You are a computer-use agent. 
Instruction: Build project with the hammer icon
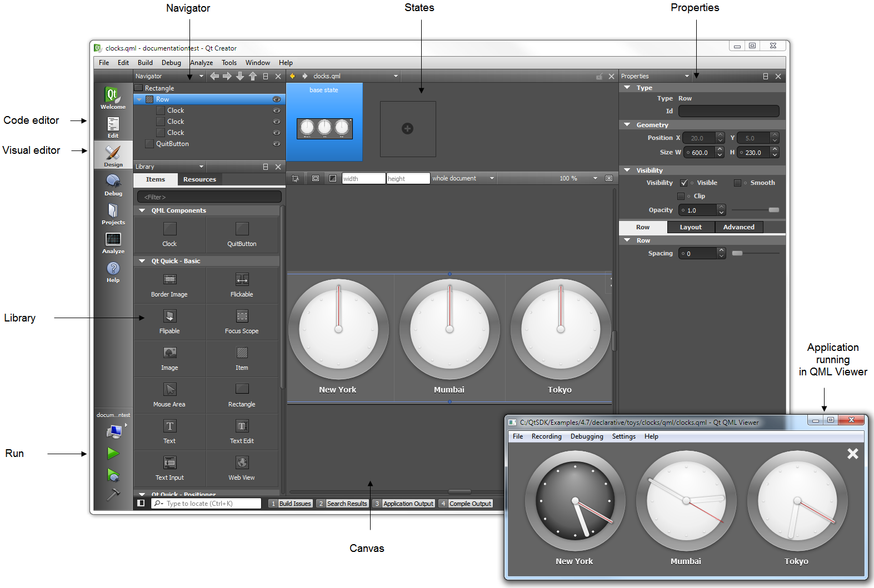tap(113, 494)
